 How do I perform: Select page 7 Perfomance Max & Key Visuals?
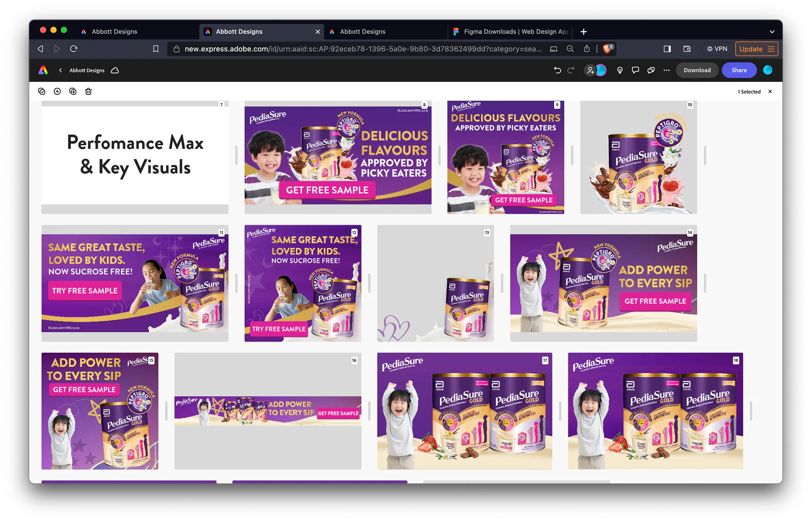tap(135, 157)
